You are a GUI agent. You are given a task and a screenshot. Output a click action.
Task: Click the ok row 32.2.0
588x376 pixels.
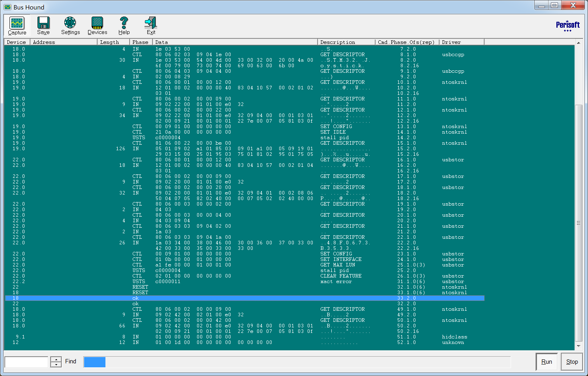244,304
